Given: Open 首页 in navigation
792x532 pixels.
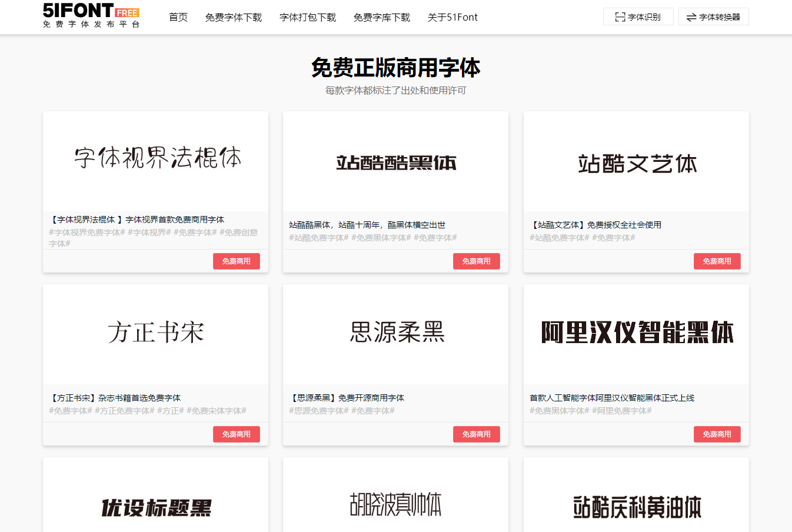Looking at the screenshot, I should [x=178, y=18].
